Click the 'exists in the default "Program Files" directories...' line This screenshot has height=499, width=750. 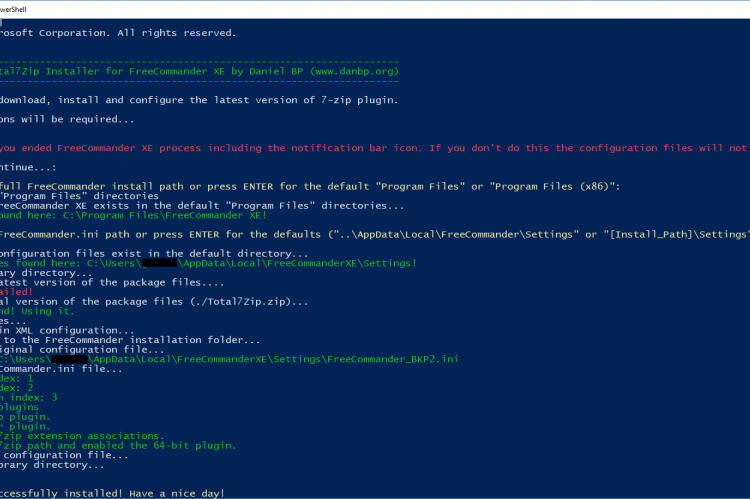click(x=201, y=206)
